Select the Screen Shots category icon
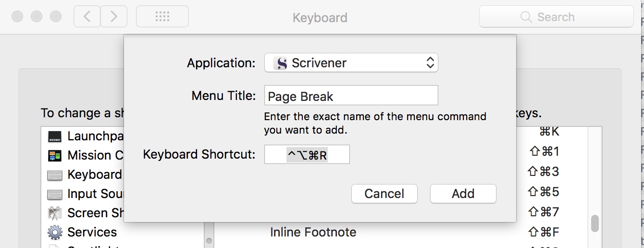Image resolution: width=644 pixels, height=248 pixels. click(x=55, y=213)
